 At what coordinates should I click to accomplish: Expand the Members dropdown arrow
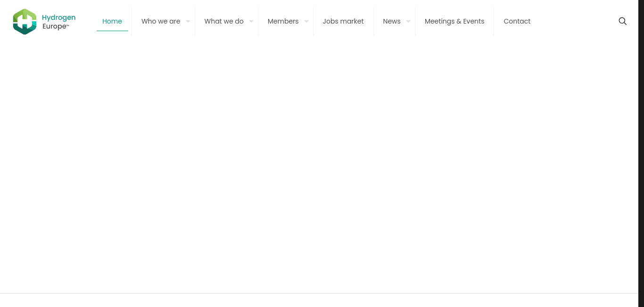tap(306, 21)
